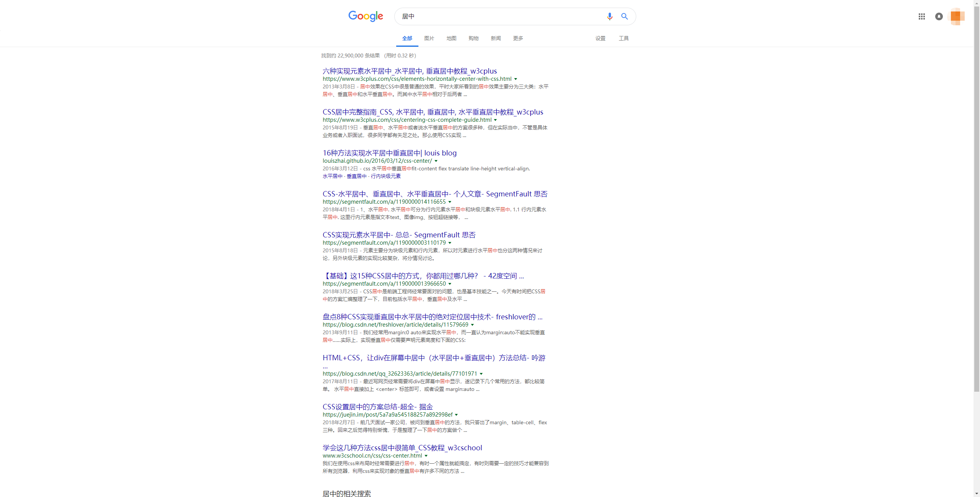980x497 pixels.
Task: Open search 工具 options
Action: 624,38
